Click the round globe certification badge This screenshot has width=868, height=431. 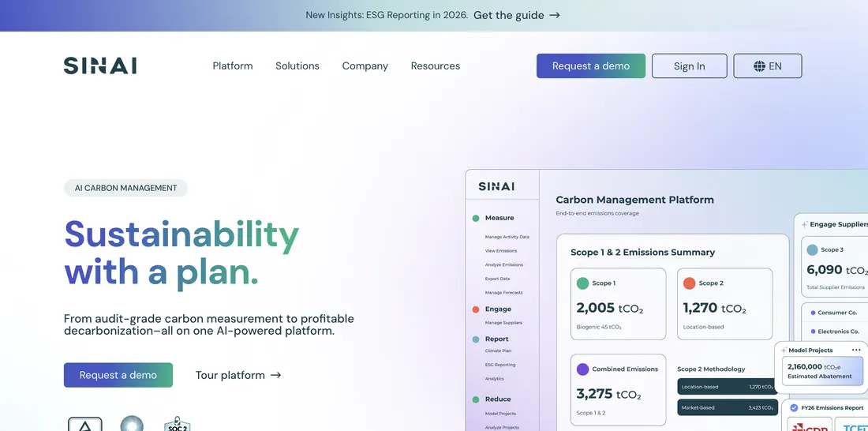pos(132,425)
